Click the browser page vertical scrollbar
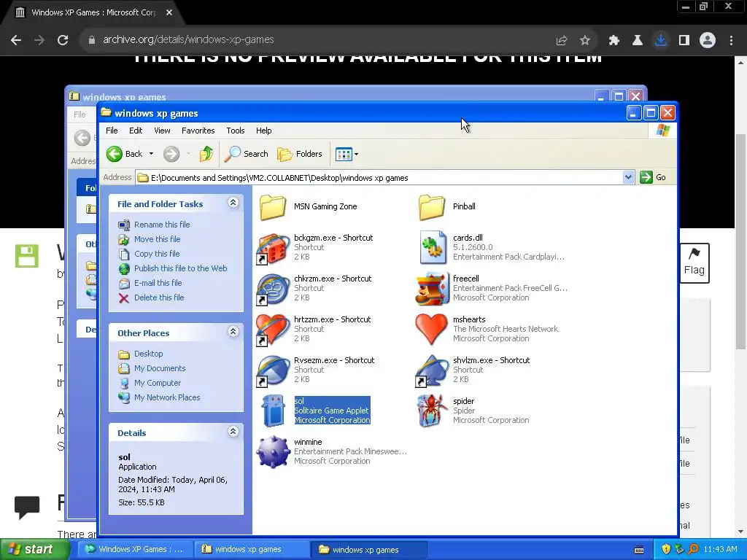Screen dimensions: 747x560 point(741,241)
